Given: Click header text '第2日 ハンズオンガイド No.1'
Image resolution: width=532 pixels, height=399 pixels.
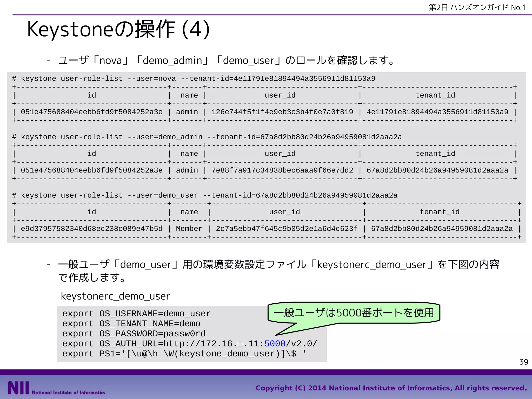Looking at the screenshot, I should 477,7.
